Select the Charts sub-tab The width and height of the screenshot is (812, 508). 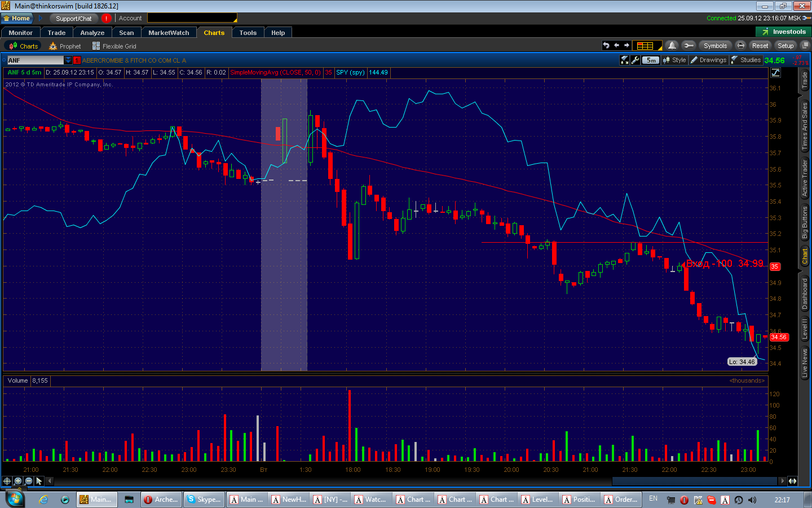point(23,46)
